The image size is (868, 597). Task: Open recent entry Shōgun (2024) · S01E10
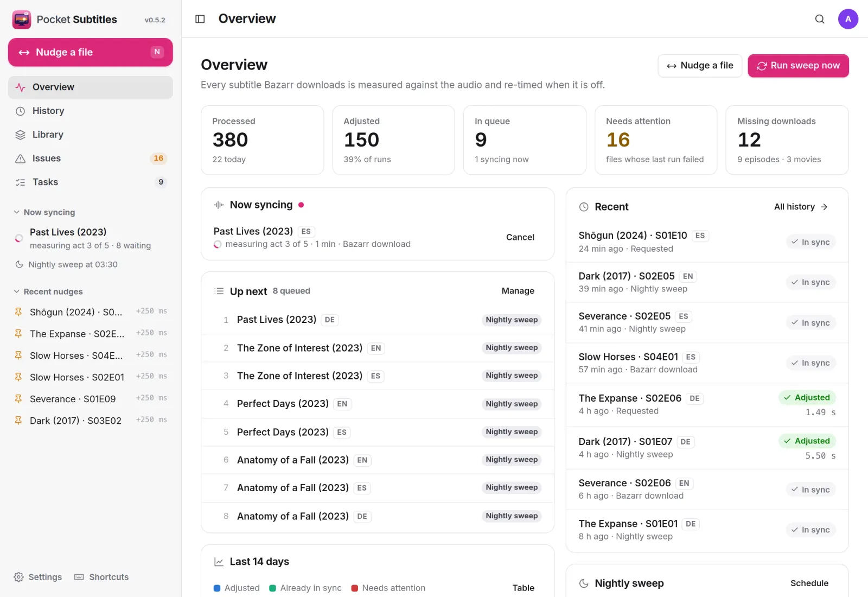(707, 242)
